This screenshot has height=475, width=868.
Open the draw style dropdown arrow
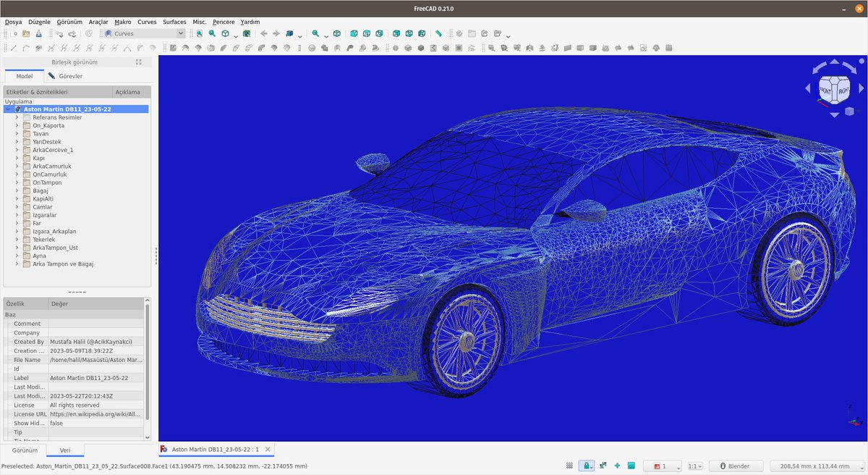point(236,35)
